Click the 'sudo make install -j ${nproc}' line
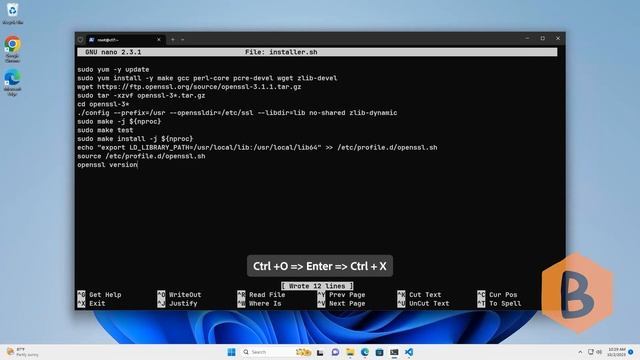The width and height of the screenshot is (640, 360). [x=135, y=139]
